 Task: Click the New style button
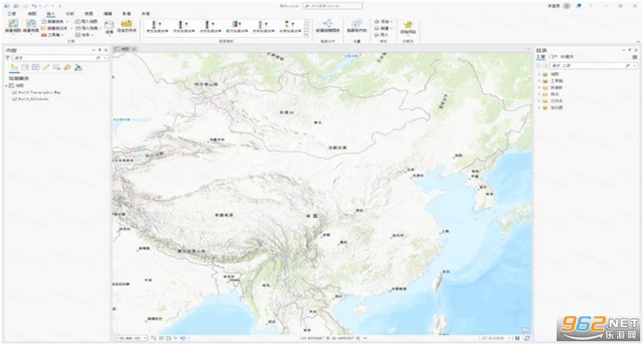click(383, 28)
